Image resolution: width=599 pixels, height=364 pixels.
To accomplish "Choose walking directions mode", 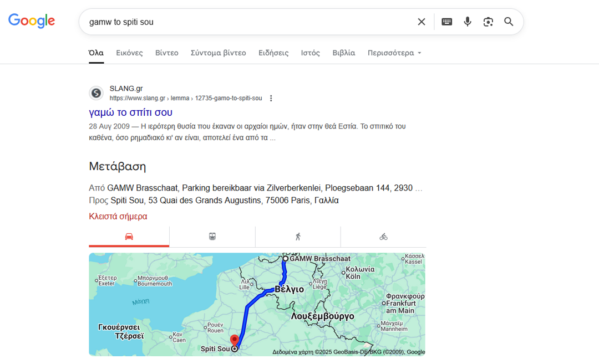I will click(298, 237).
